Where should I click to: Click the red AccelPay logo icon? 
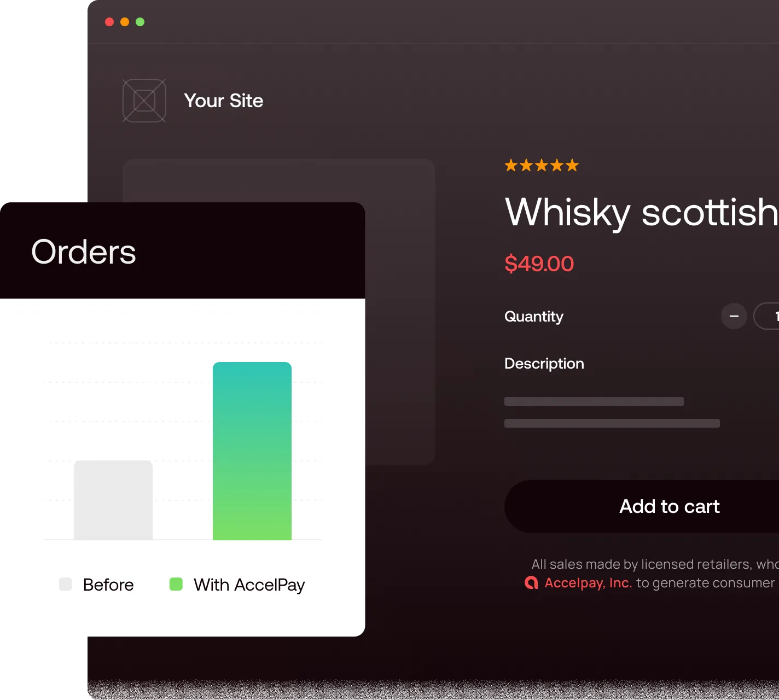point(531,583)
